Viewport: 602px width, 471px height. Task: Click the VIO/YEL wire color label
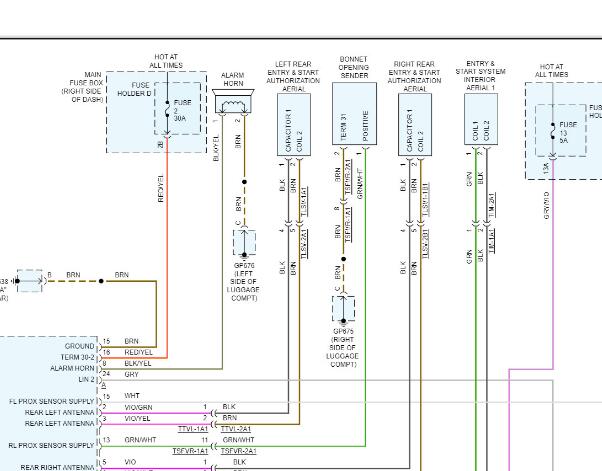137,418
